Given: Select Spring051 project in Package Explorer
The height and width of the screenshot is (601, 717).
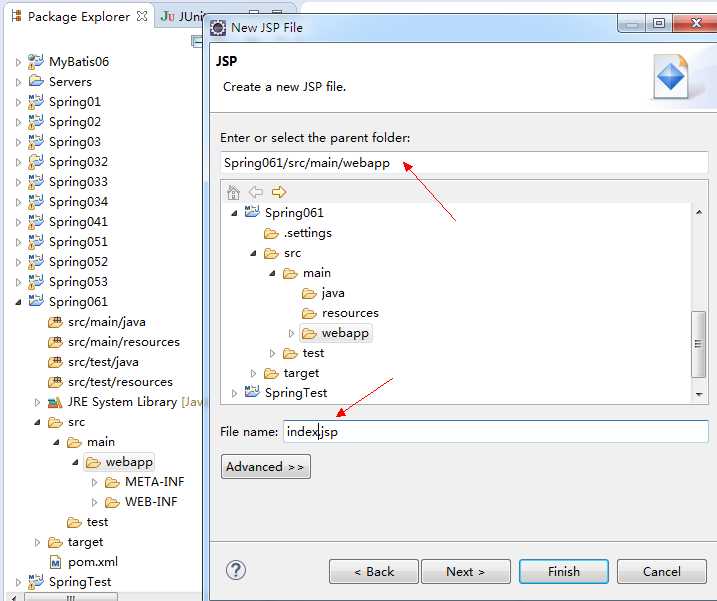Looking at the screenshot, I should point(78,242).
